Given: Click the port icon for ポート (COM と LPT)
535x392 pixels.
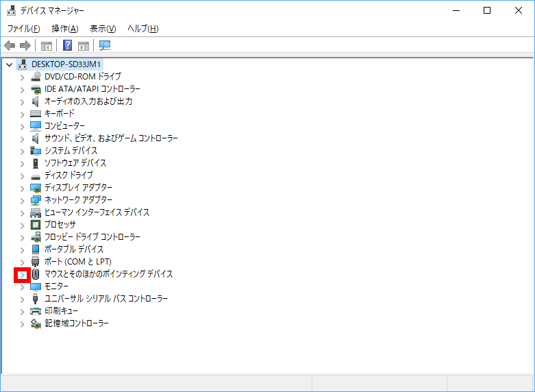Looking at the screenshot, I should click(x=36, y=262).
